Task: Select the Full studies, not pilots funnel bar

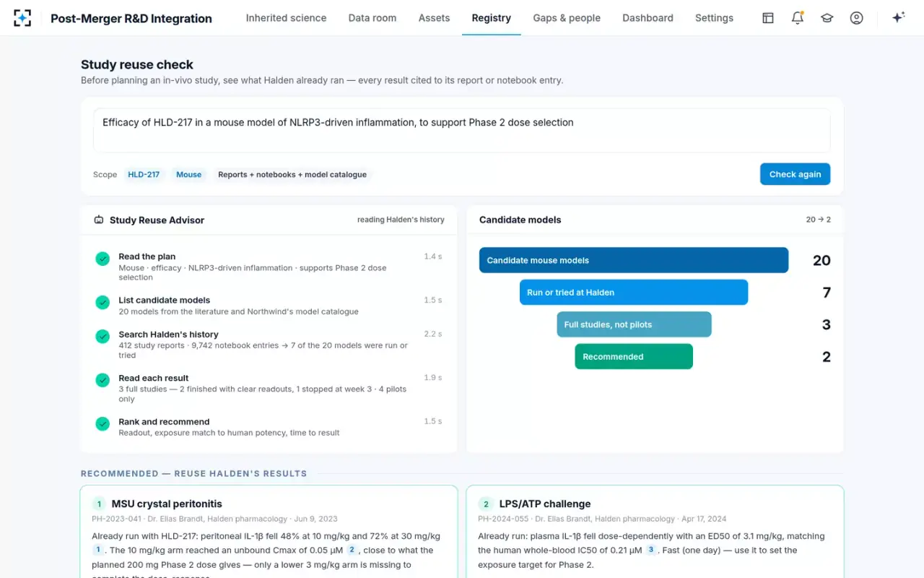Action: pos(634,324)
